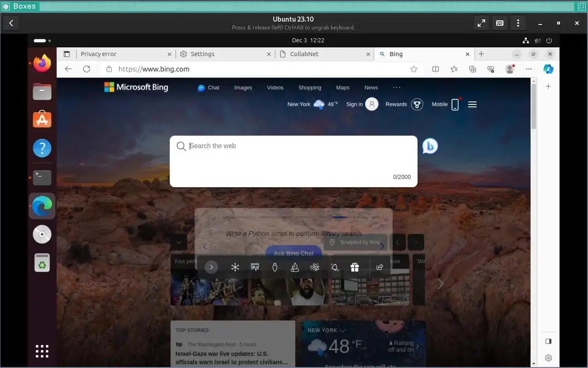Click the snowflake holiday icon
The width and height of the screenshot is (588, 368).
tap(235, 267)
